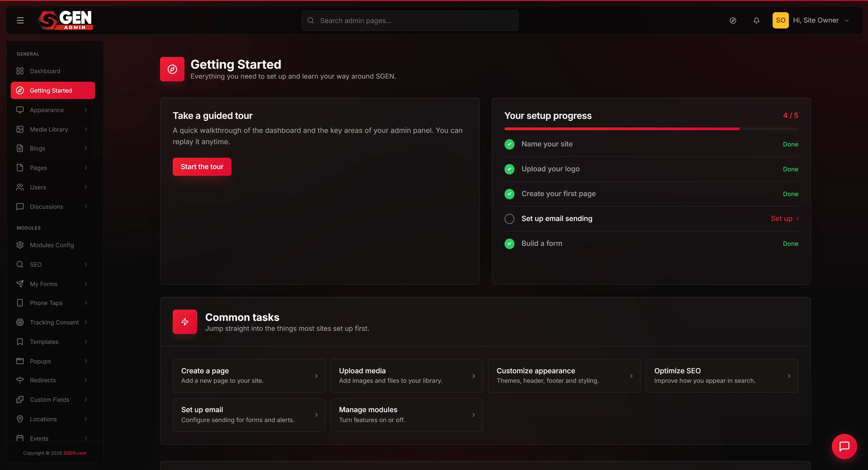Click the Templates bookmark icon
This screenshot has height=470, width=868.
point(20,342)
